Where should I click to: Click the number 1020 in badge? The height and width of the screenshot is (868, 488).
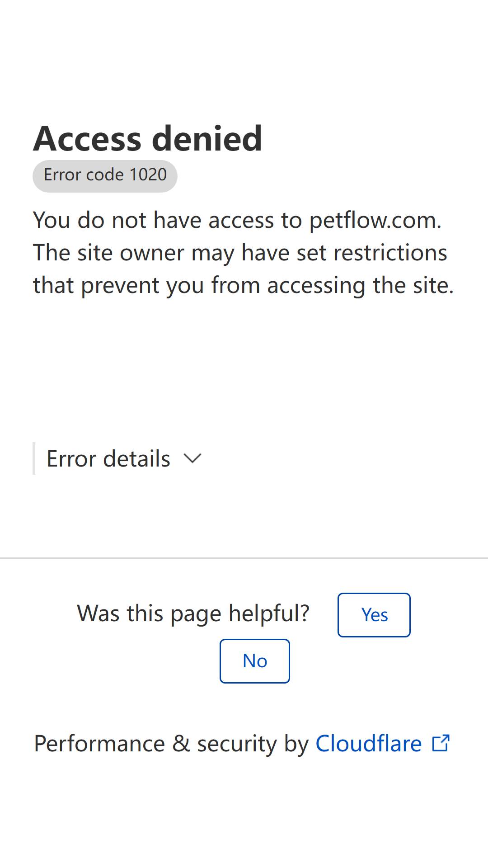pyautogui.click(x=148, y=175)
